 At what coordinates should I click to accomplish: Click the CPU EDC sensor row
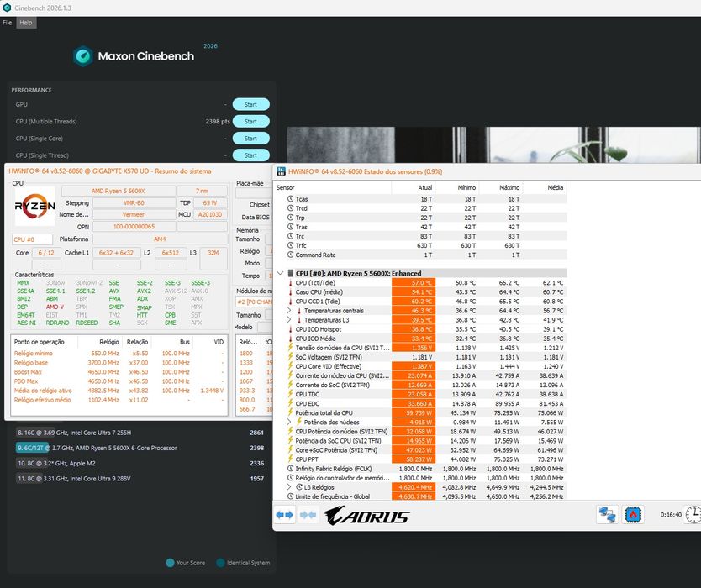tap(421, 403)
